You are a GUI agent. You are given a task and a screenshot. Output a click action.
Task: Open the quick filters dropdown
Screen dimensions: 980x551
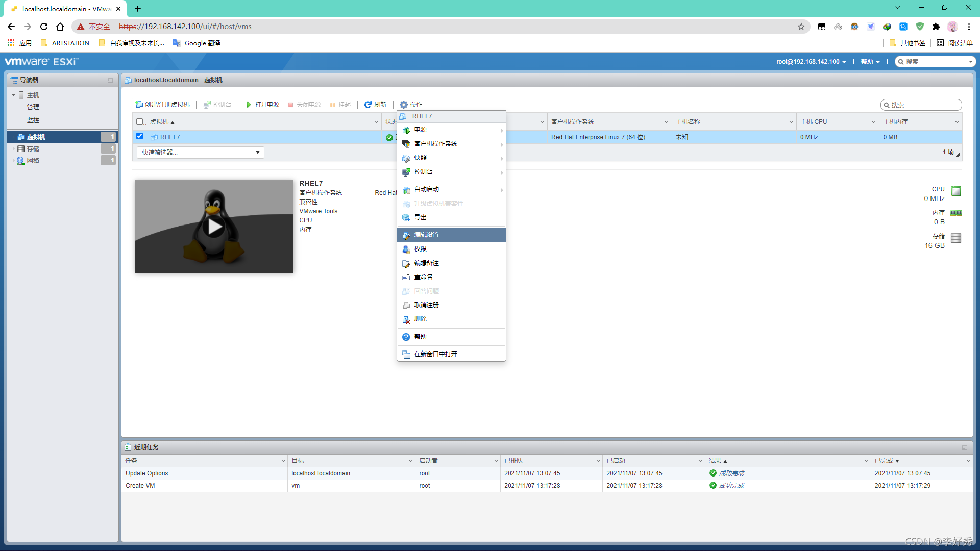tap(200, 153)
